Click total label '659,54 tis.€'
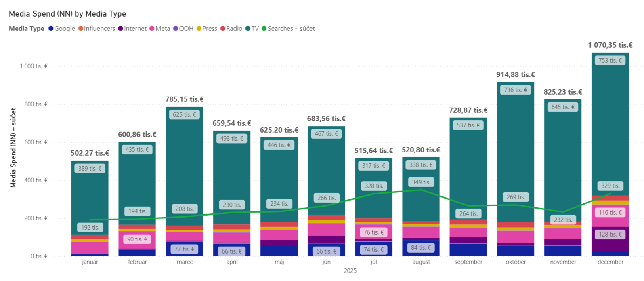The height and width of the screenshot is (281, 644). [x=232, y=123]
